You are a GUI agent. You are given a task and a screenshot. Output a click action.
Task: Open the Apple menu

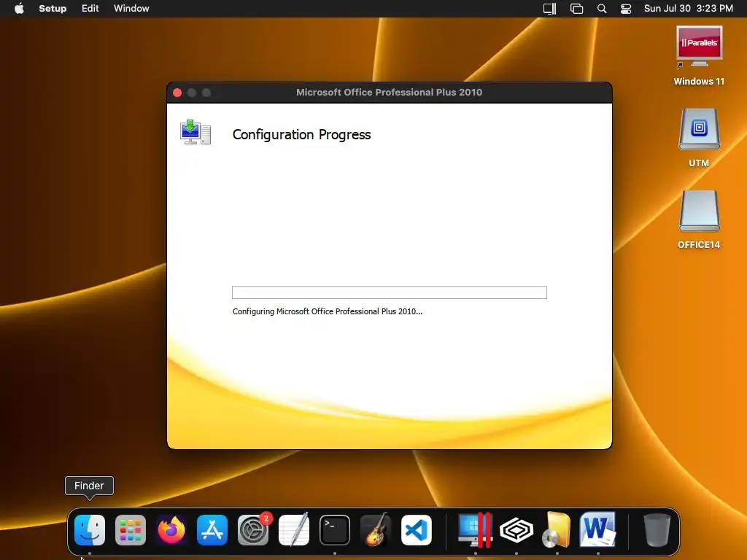(x=19, y=9)
